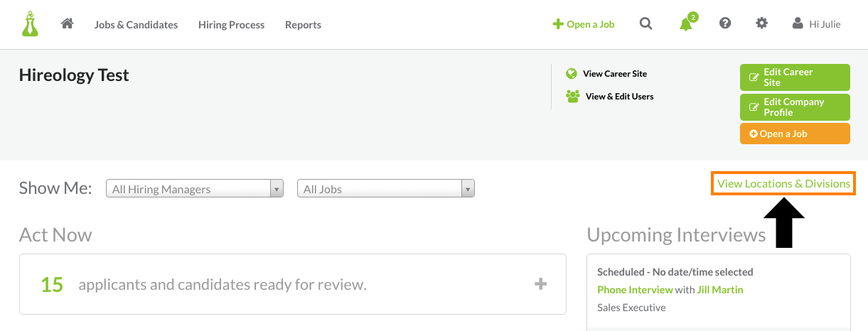Expand the Act Now card plus icon
This screenshot has width=868, height=331.
[541, 284]
